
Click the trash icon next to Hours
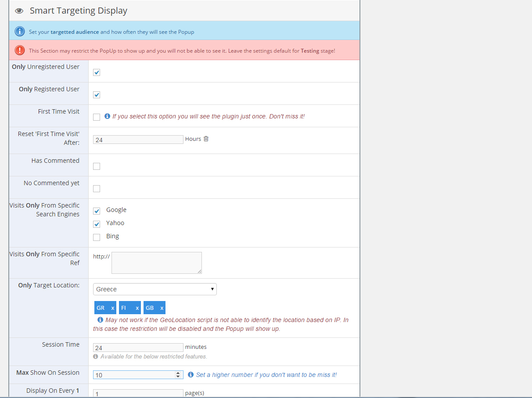[206, 139]
